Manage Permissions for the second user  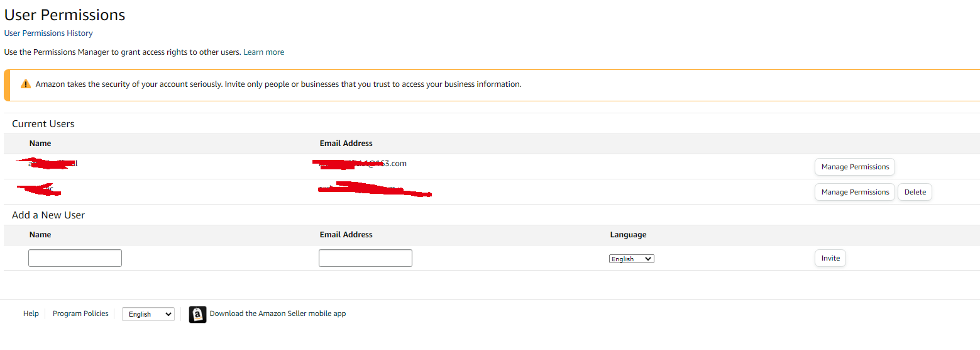[855, 192]
